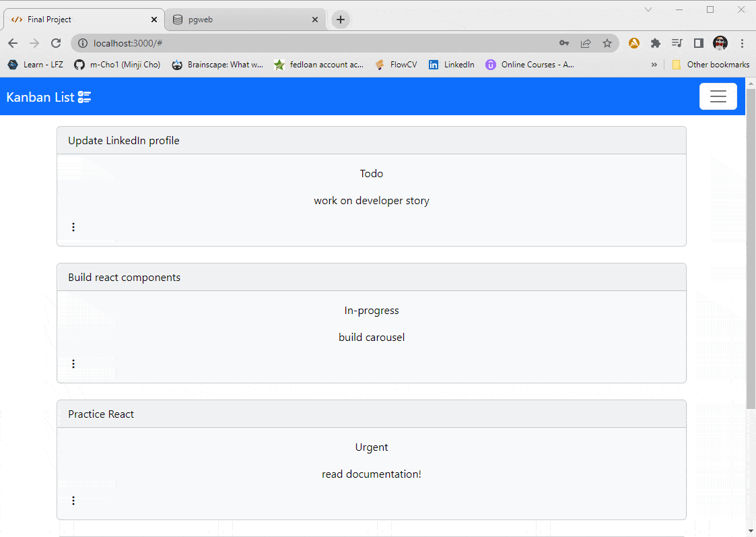The image size is (756, 537).
Task: Select the Update LinkedIn profile card title
Action: 123,140
